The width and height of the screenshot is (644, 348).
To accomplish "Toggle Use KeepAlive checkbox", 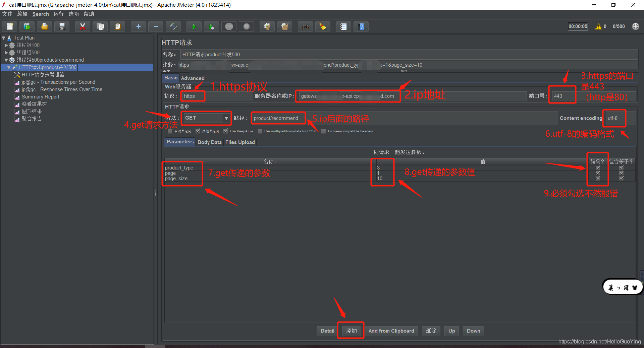I will (226, 131).
